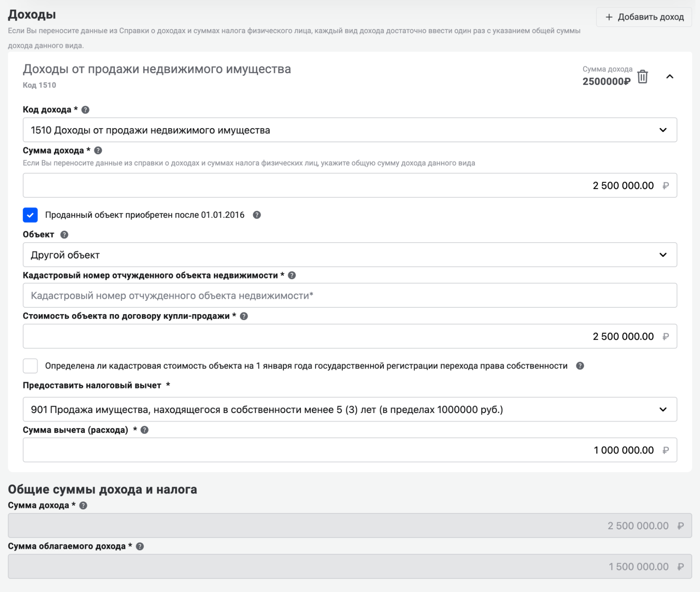Open help icon for cadastral value checkbox
The image size is (700, 592).
tap(580, 366)
